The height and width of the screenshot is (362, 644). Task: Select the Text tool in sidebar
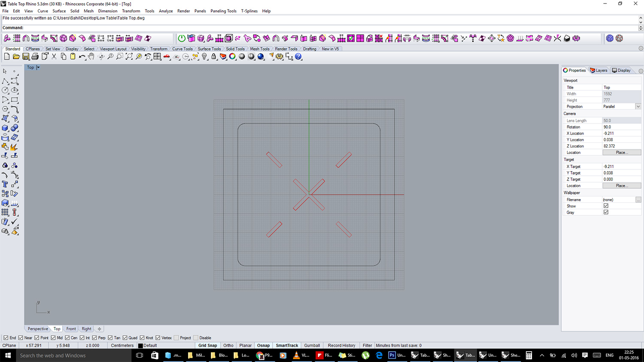[x=5, y=184]
